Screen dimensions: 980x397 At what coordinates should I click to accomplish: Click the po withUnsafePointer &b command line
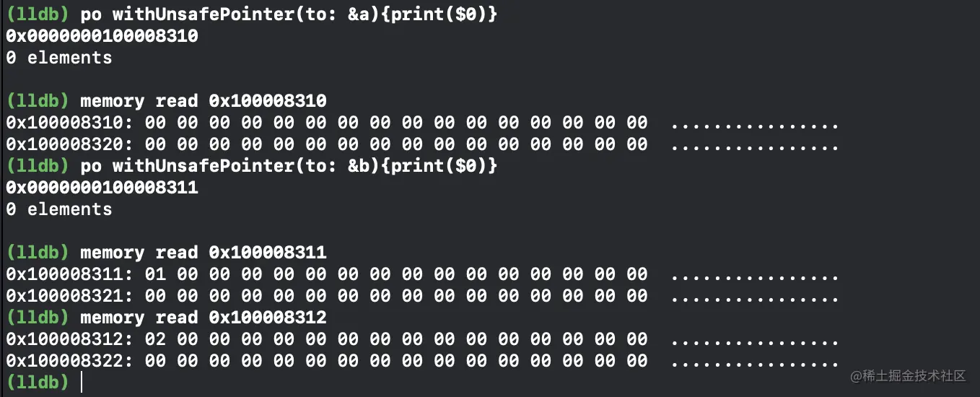[289, 166]
